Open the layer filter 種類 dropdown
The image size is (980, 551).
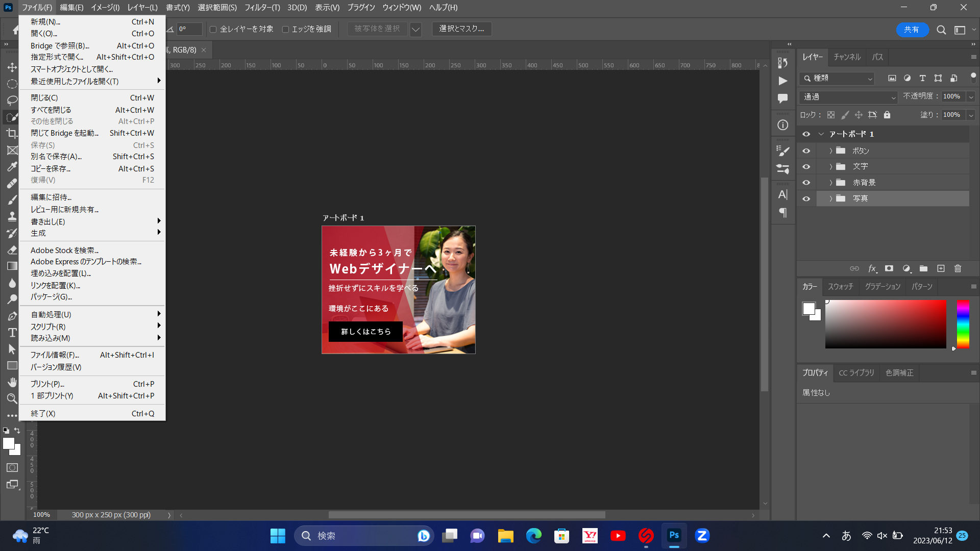tap(837, 78)
